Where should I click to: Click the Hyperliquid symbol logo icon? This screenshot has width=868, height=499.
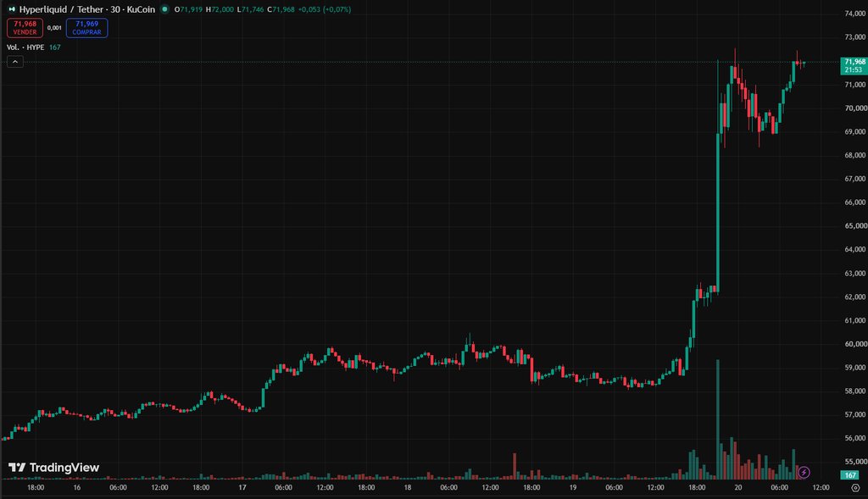click(12, 9)
